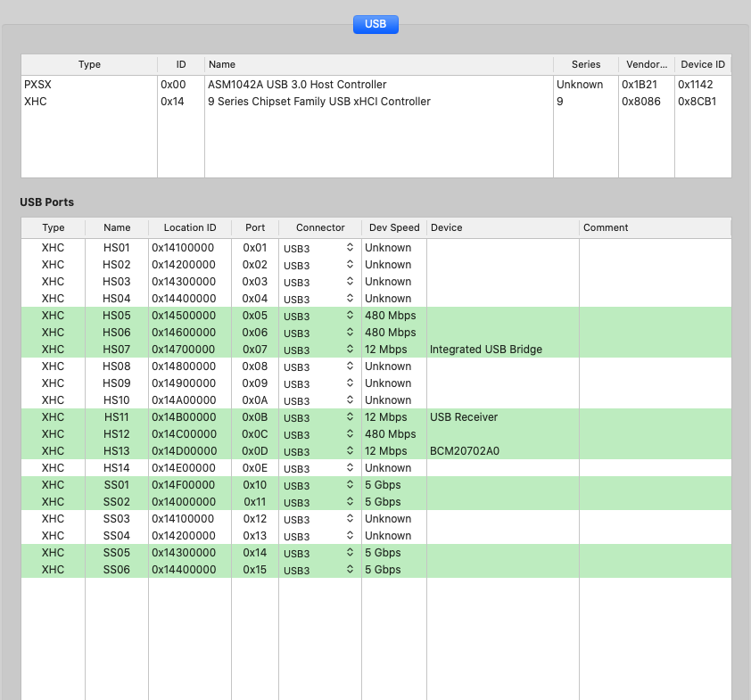Image resolution: width=751 pixels, height=700 pixels.
Task: Click SS06 port name cell
Action: [116, 570]
